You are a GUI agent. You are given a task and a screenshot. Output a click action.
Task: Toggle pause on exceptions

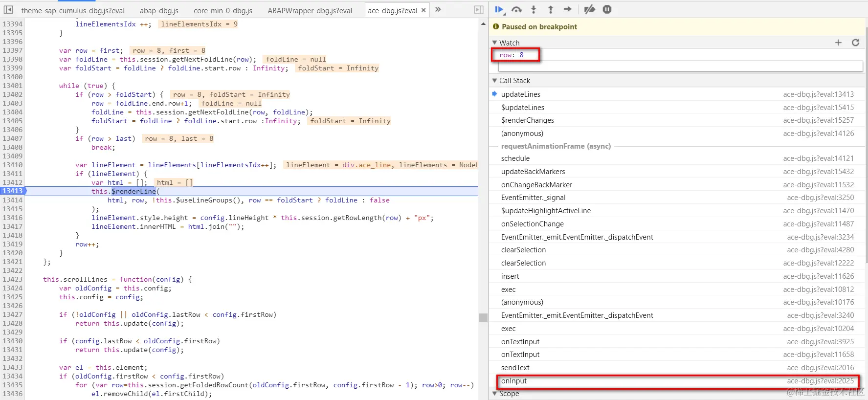coord(607,9)
